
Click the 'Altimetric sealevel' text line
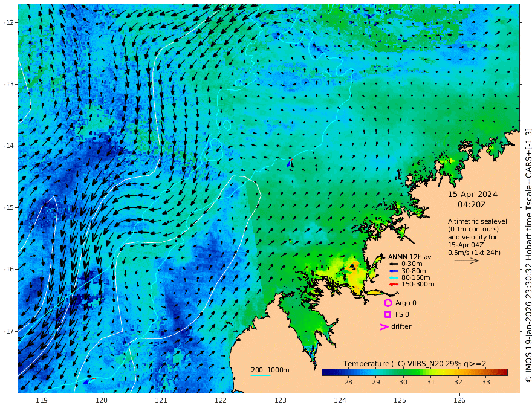[x=478, y=221]
